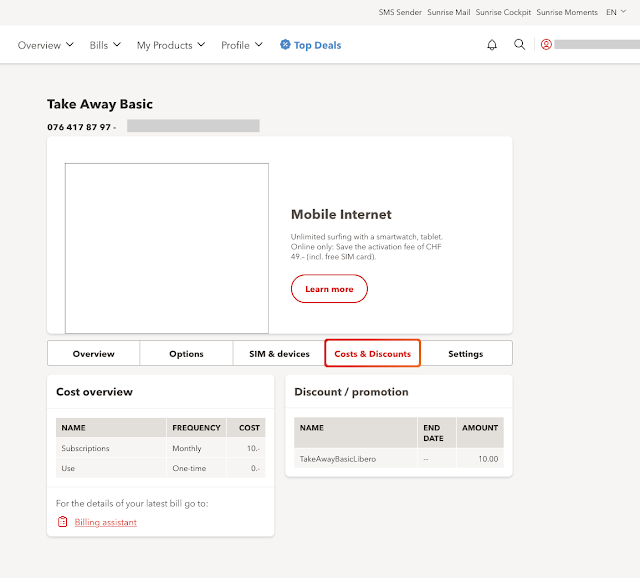Change language via EN selector

[x=616, y=12]
